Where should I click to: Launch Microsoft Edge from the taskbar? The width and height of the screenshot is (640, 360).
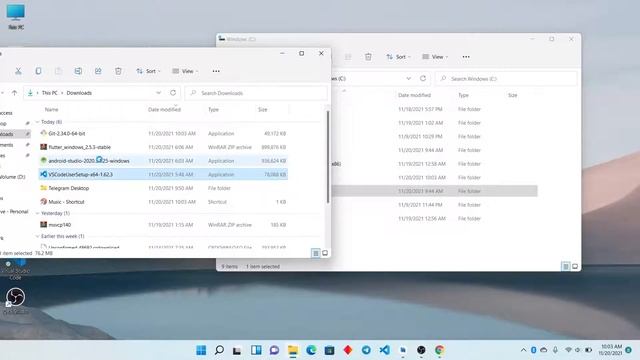tap(311, 350)
